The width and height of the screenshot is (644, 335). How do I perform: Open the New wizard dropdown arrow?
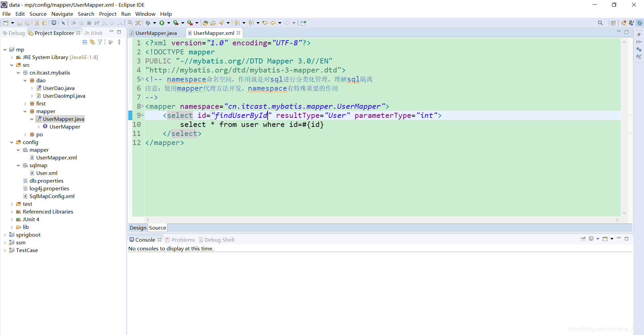click(x=12, y=23)
